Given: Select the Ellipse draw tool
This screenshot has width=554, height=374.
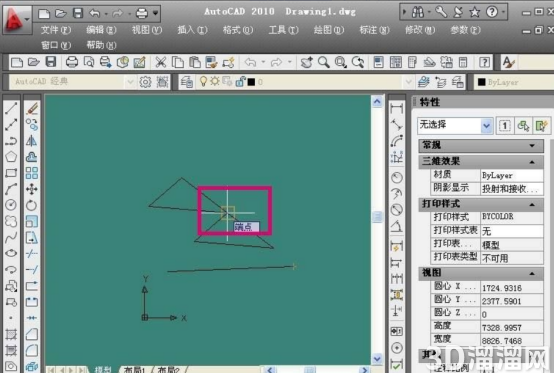Looking at the screenshot, I should coord(11,253).
